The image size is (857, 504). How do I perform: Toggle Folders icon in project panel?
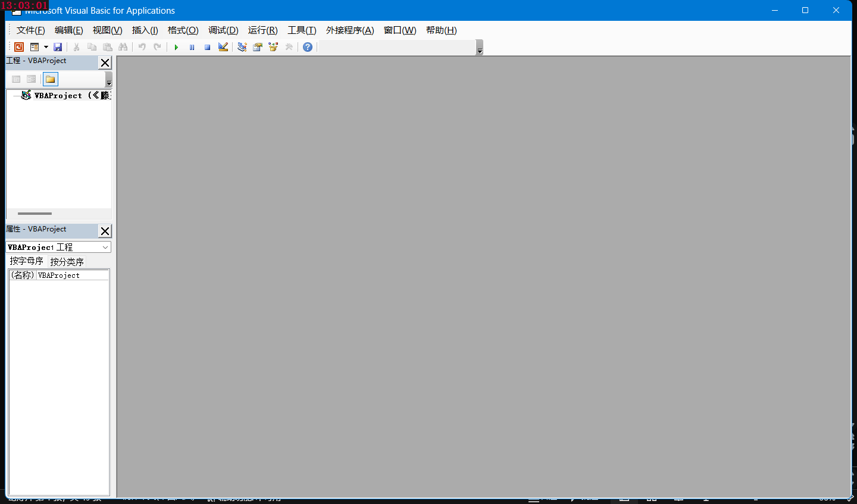coord(51,79)
